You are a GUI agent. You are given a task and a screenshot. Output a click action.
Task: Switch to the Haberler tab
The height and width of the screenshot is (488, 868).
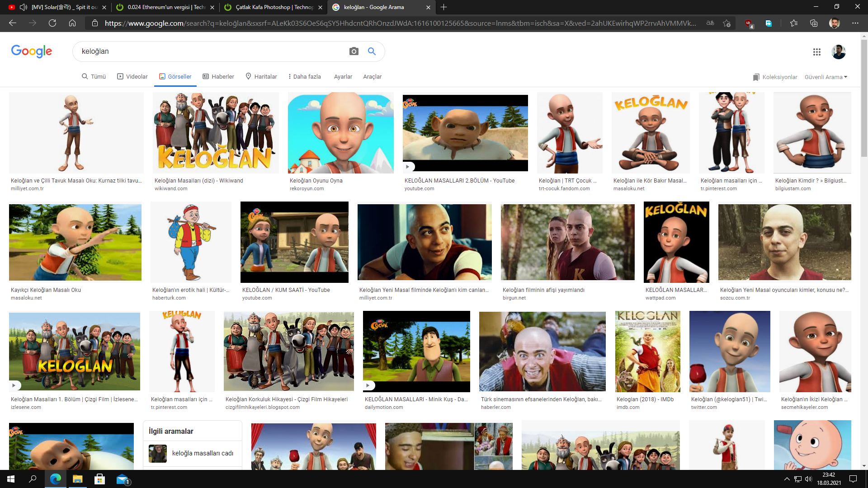click(218, 76)
